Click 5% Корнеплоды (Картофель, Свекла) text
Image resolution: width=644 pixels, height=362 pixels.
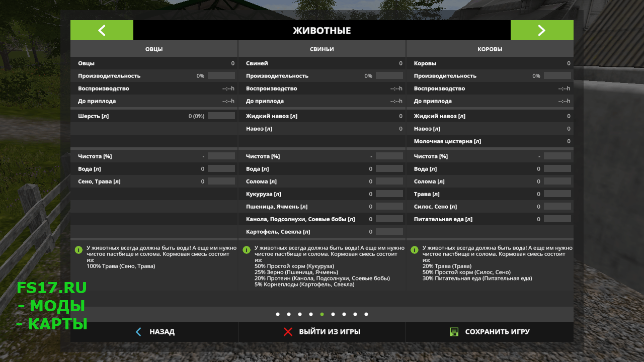click(304, 284)
